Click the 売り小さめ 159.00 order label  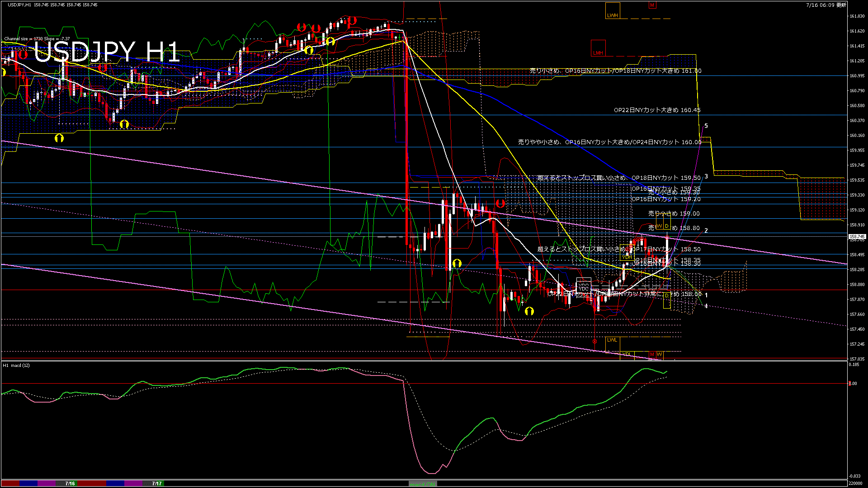point(674,213)
